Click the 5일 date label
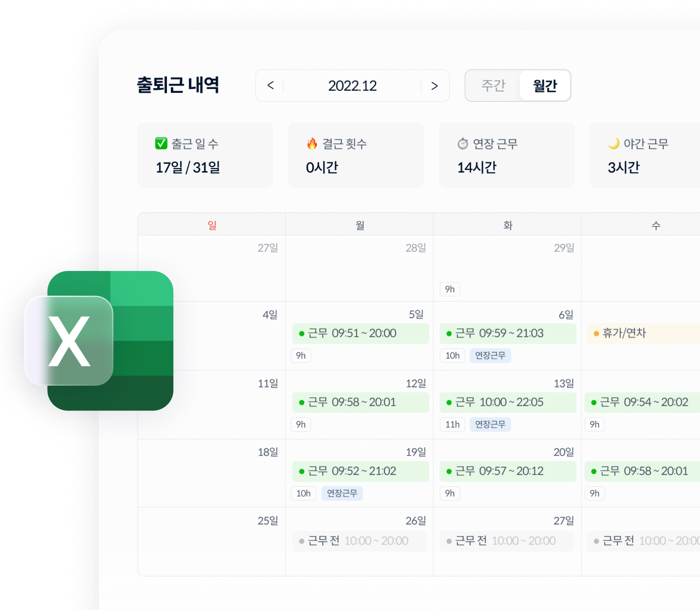 pyautogui.click(x=416, y=315)
